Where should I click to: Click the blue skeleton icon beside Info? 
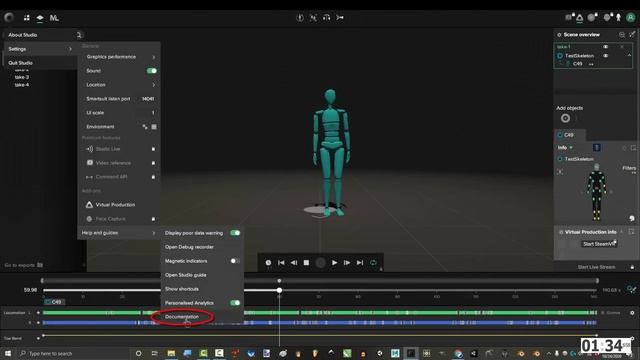click(x=596, y=147)
